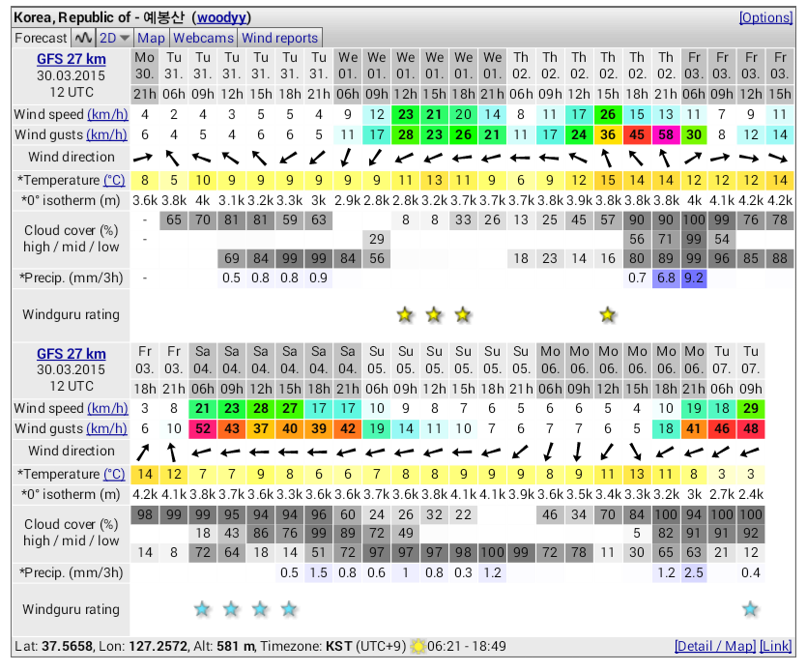The height and width of the screenshot is (672, 807).
Task: Click wind direction arrow for Th 02. 06h
Action: 521,158
